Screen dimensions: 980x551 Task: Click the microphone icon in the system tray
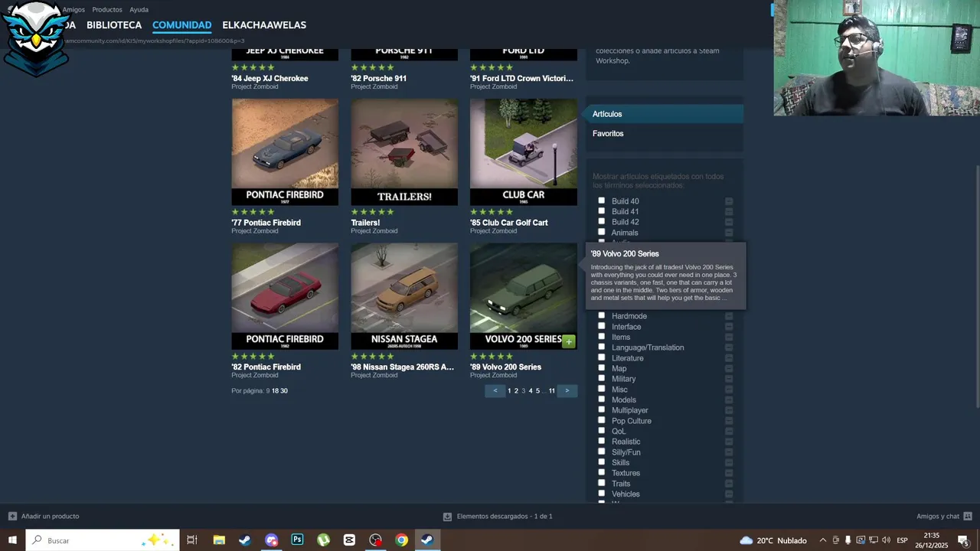pyautogui.click(x=848, y=540)
